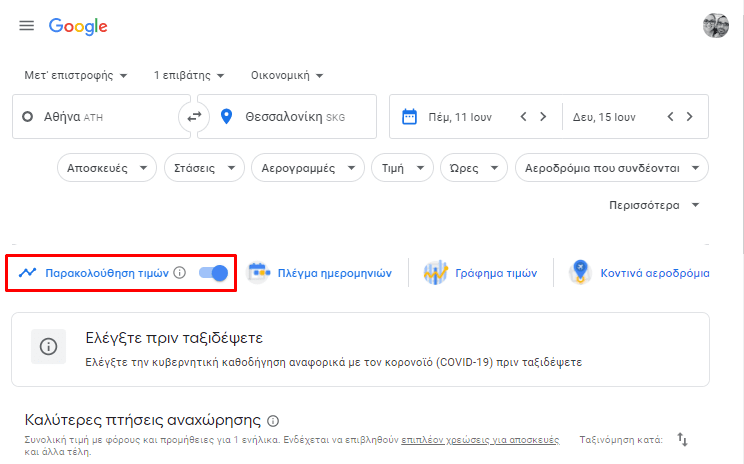Open the επιπλέον χρεώσεις για αποσκευές link
Viewport: 744px width, 464px height.
[480, 440]
